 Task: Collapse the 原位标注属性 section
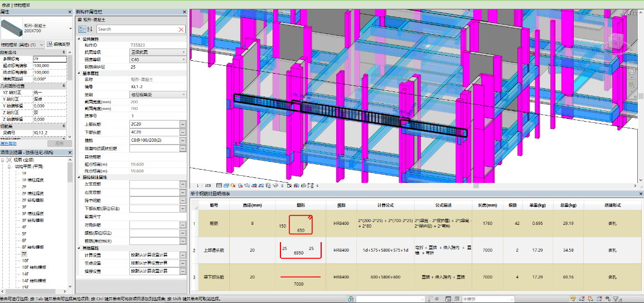click(79, 177)
